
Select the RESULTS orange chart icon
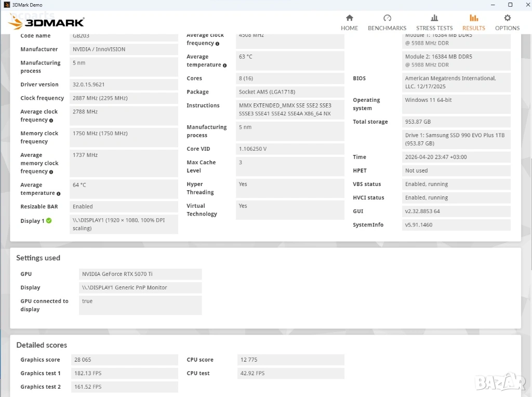474,18
